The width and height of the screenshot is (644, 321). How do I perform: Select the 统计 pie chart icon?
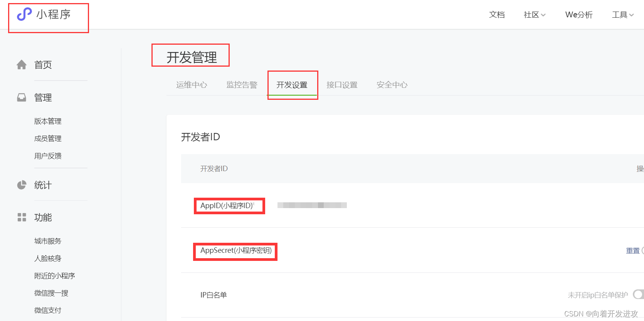tap(22, 185)
